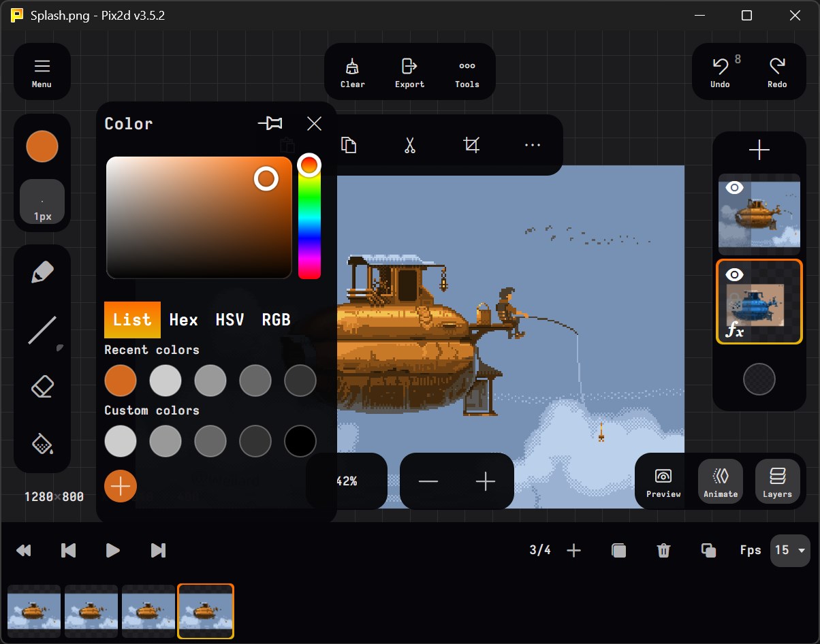Image resolution: width=820 pixels, height=644 pixels.
Task: Delete the current frame
Action: (x=663, y=550)
